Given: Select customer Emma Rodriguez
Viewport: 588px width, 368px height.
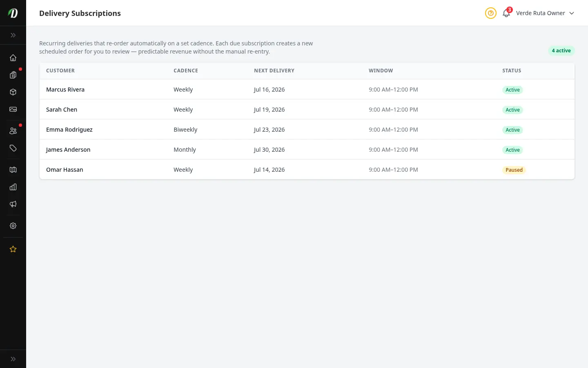Looking at the screenshot, I should click(x=69, y=130).
